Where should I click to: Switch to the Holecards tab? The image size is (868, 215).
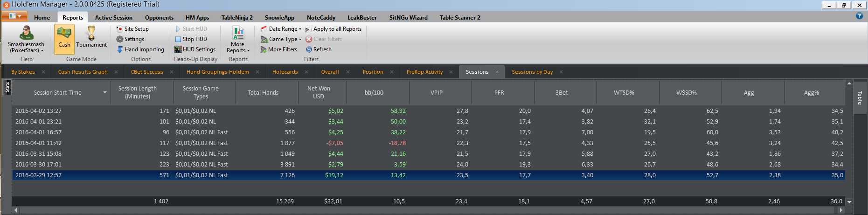285,72
